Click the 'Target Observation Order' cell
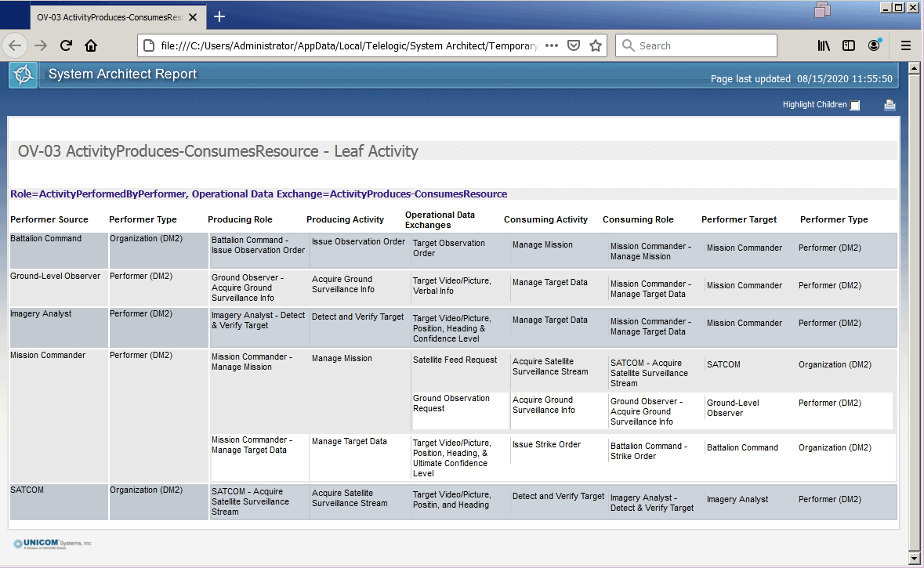Screen dimensions: 924x568 448,248
